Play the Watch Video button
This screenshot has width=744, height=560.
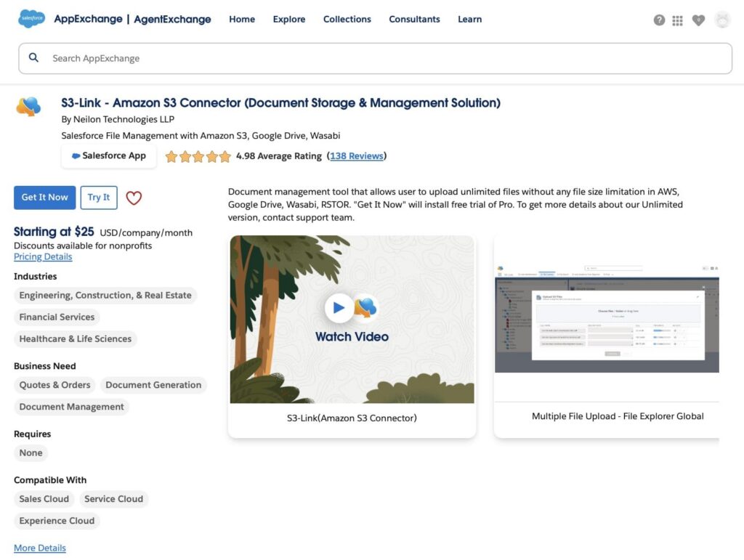click(x=339, y=308)
